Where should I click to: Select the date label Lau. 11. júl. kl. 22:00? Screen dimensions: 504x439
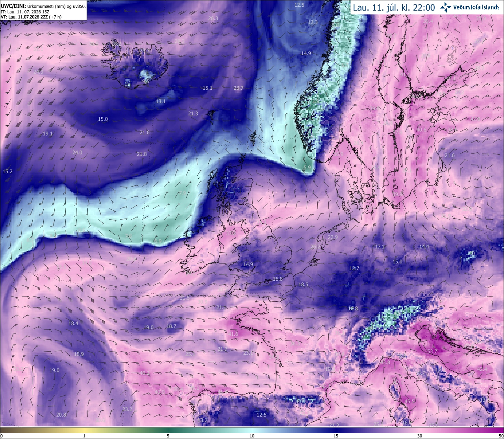click(394, 7)
